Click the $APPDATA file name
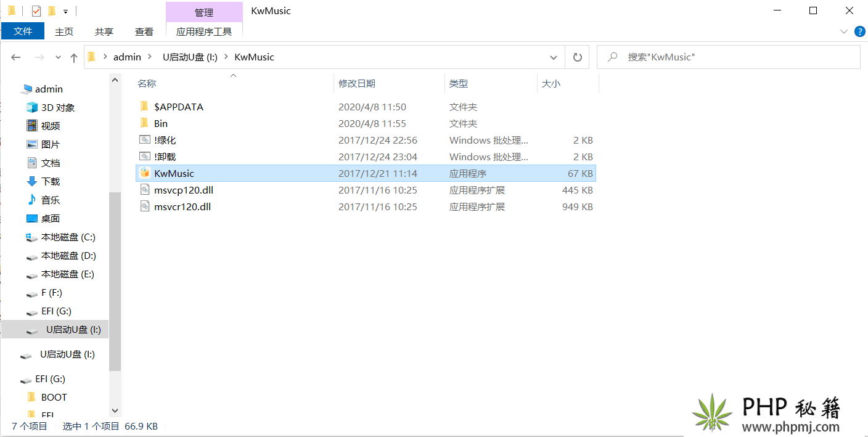 179,107
